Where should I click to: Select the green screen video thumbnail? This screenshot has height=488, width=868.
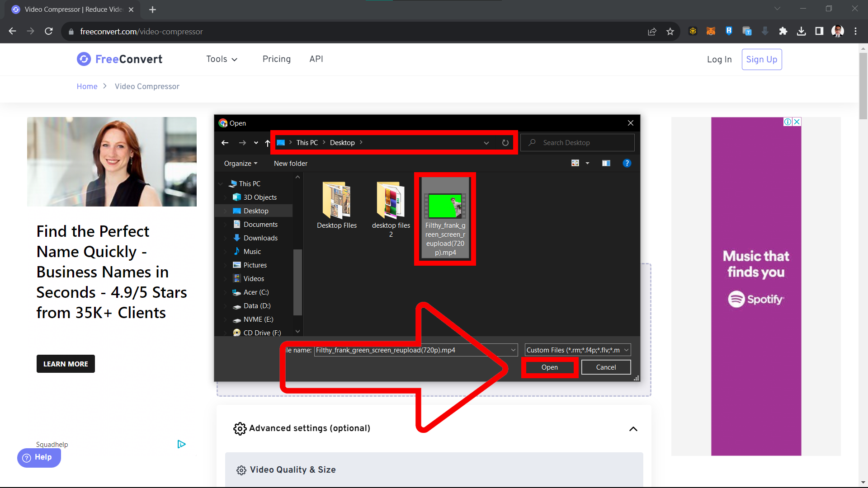[x=445, y=206]
